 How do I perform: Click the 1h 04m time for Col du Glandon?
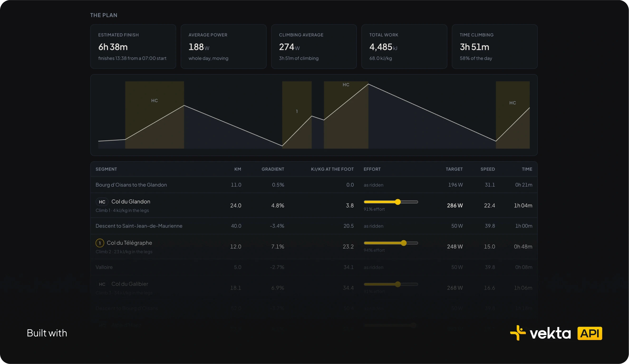coord(523,205)
